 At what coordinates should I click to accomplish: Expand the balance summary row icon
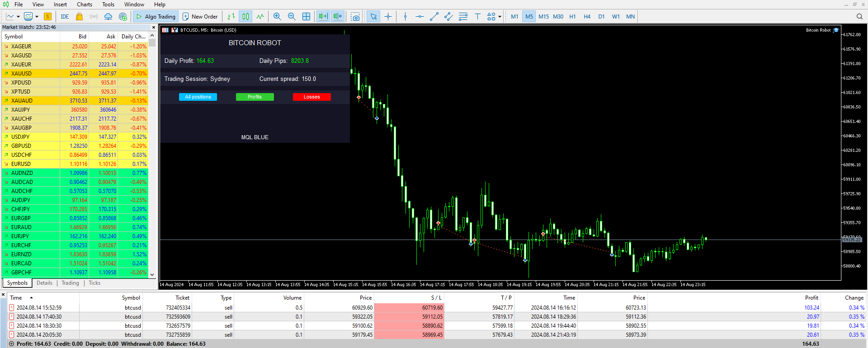pyautogui.click(x=11, y=344)
